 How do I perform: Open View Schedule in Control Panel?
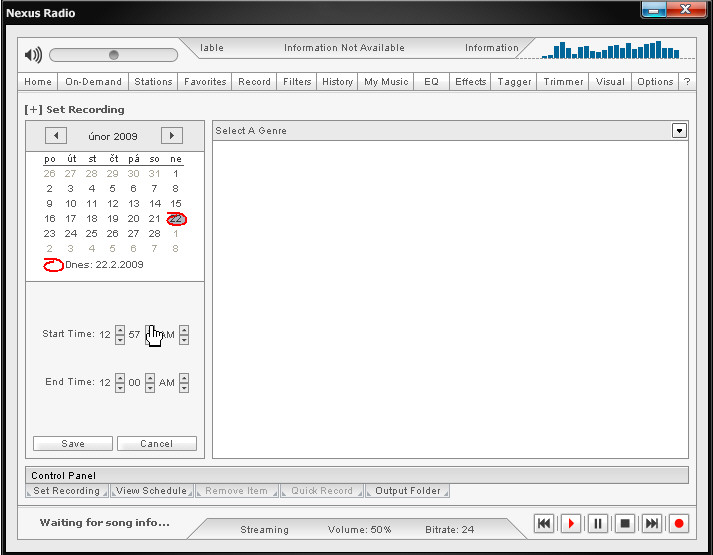pyautogui.click(x=152, y=491)
